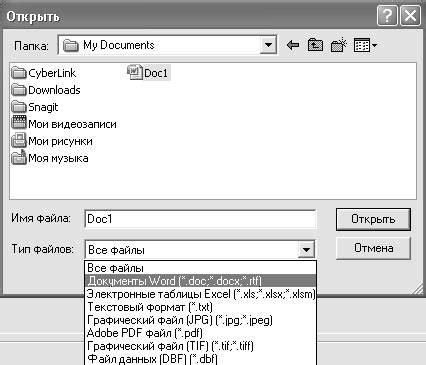Image resolution: width=426 pixels, height=365 pixels.
Task: Collapse the Тип файлов dropdown arrow
Action: pos(306,249)
